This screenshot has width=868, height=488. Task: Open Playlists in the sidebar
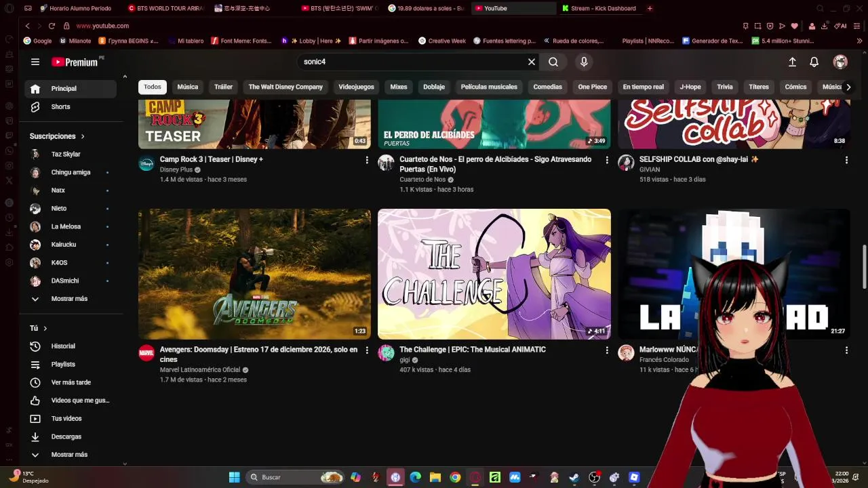71,364
